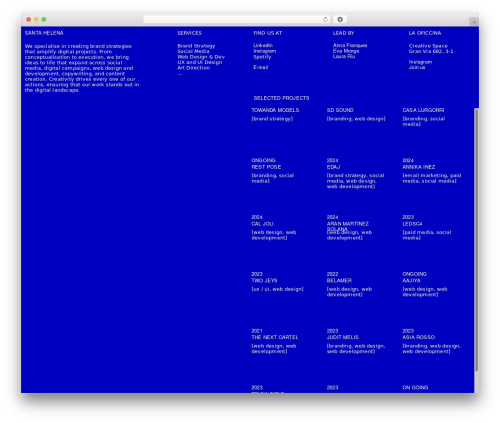Click [ux / ui, web design] tag
This screenshot has width=500, height=423.
point(277,289)
